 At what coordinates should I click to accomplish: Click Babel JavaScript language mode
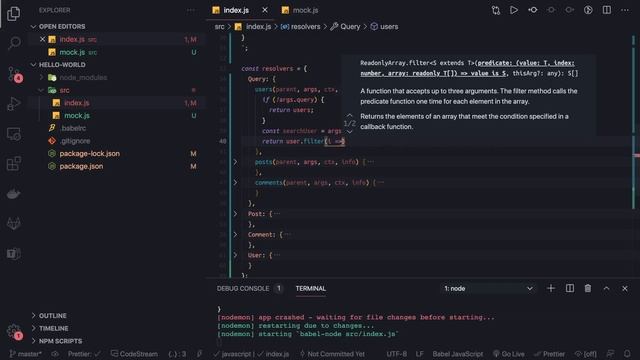pyautogui.click(x=458, y=354)
